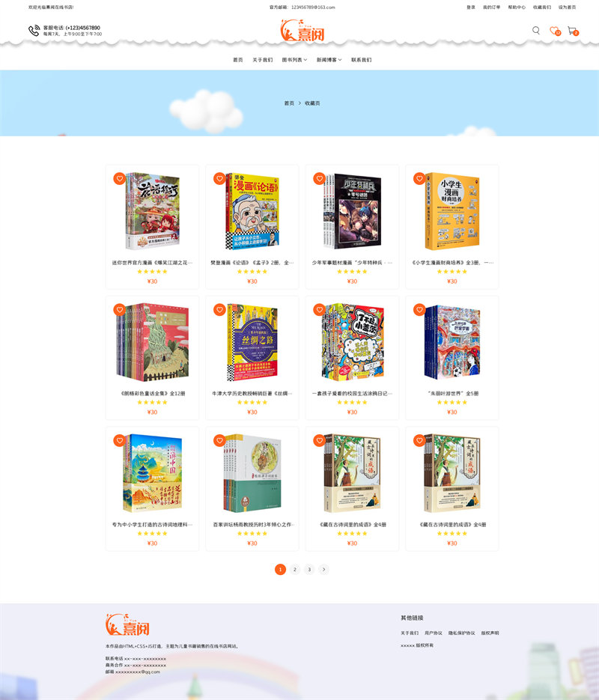599x700 pixels.
Task: Expand the 新闻博客 dropdown menu
Action: [x=329, y=60]
